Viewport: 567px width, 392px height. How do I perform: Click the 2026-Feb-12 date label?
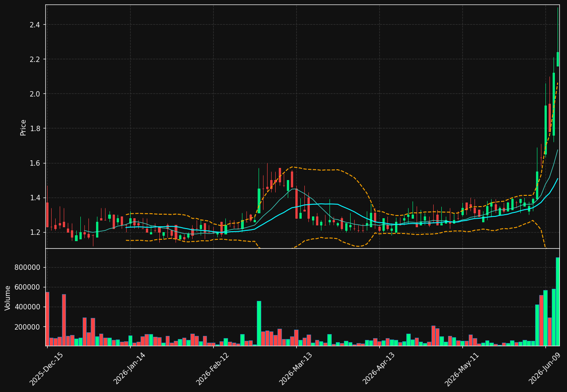[x=212, y=369]
